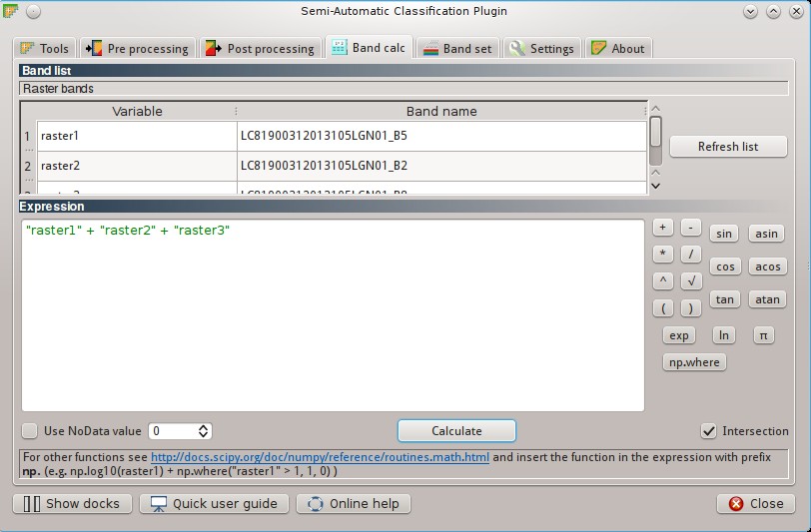
Task: Open the numpy math routines link
Action: pyautogui.click(x=320, y=457)
